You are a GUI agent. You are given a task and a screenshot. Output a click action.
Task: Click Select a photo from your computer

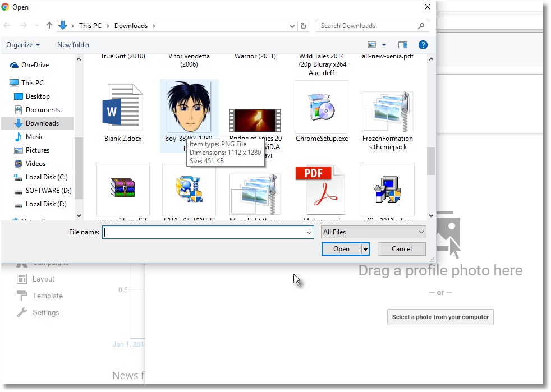click(440, 317)
